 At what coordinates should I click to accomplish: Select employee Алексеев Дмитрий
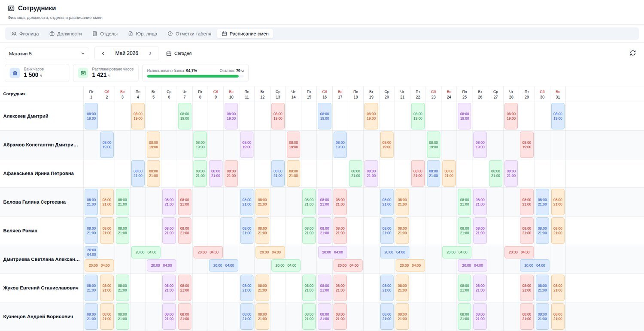coord(26,116)
